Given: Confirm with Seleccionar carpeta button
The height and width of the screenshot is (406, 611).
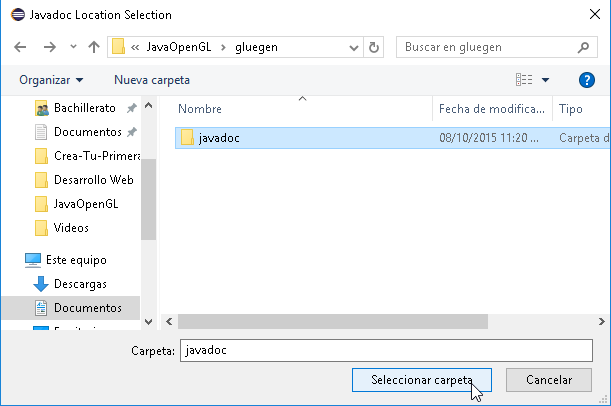Looking at the screenshot, I should pyautogui.click(x=422, y=380).
